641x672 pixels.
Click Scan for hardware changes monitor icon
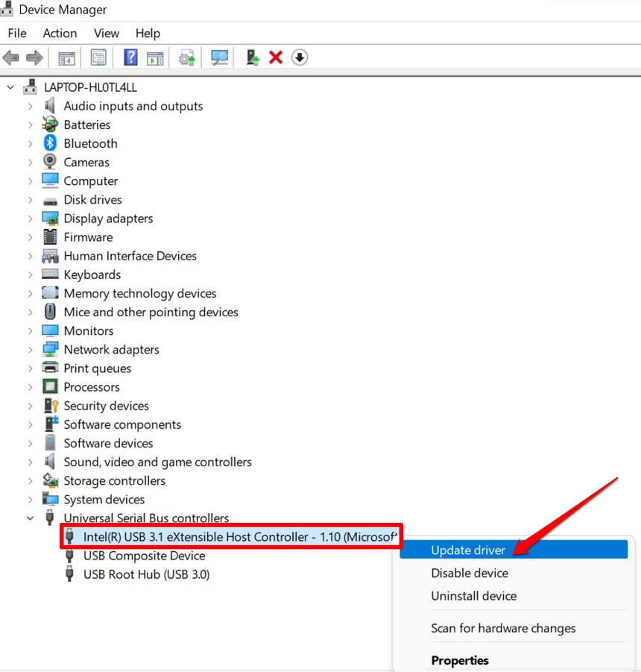219,57
